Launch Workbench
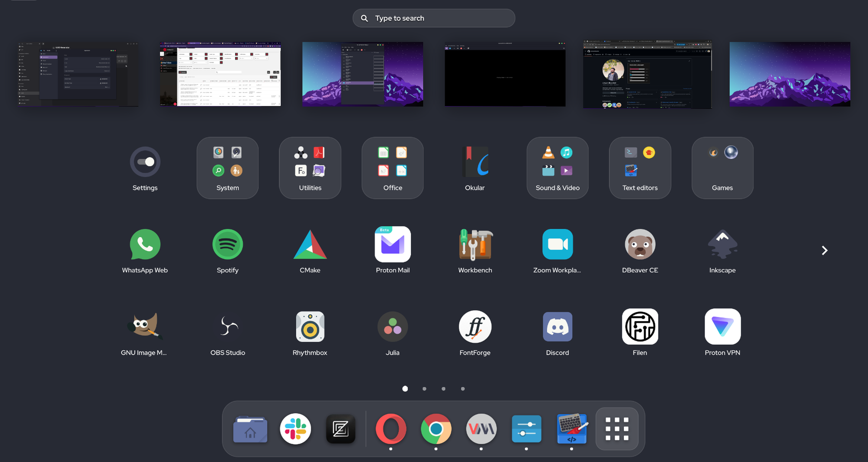The image size is (868, 462). coord(475,251)
